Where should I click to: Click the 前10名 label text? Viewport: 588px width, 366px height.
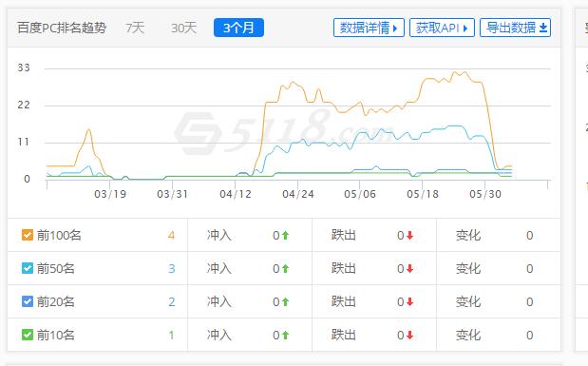tap(55, 335)
